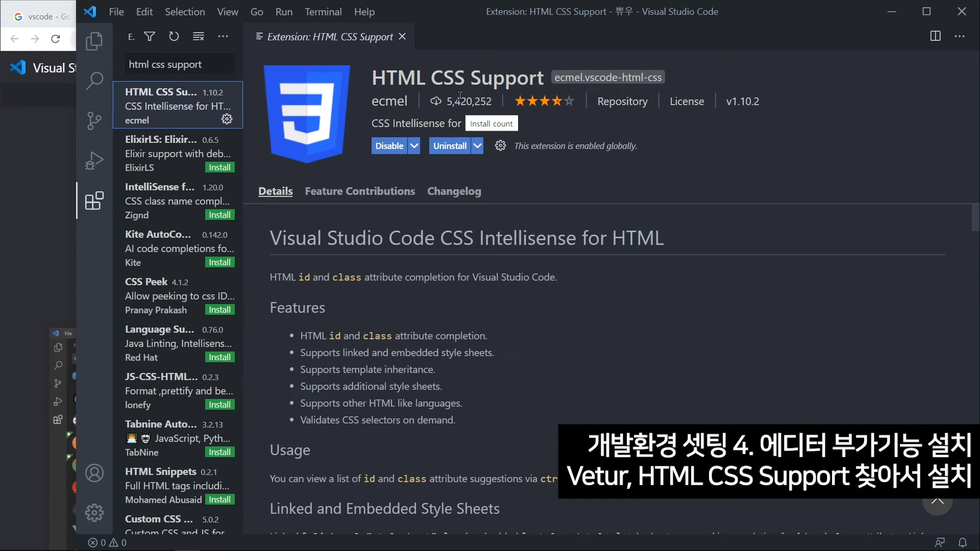Refresh the extensions list
This screenshot has width=980, height=551.
[x=174, y=36]
